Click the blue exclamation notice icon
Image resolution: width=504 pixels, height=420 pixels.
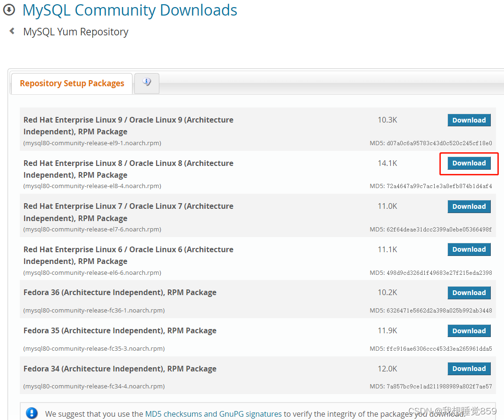(x=32, y=413)
